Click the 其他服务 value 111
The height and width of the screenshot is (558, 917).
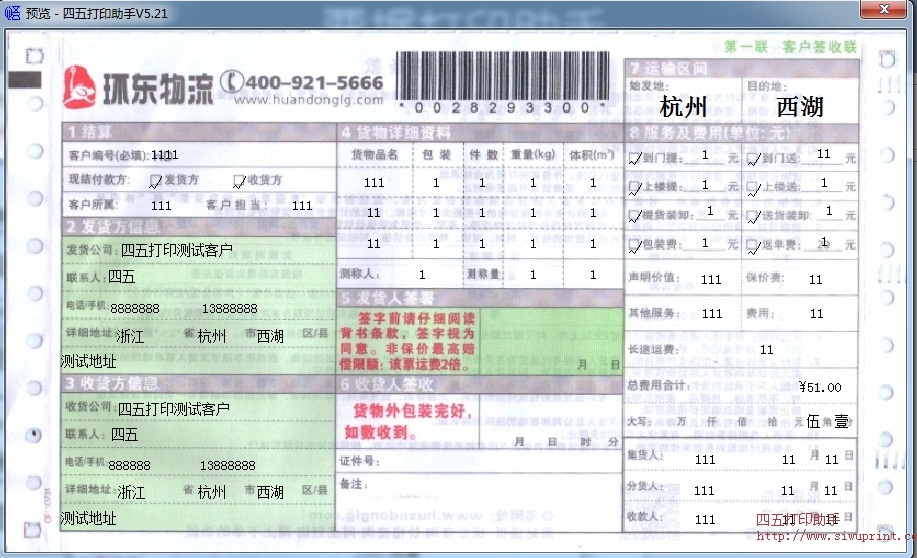[712, 314]
